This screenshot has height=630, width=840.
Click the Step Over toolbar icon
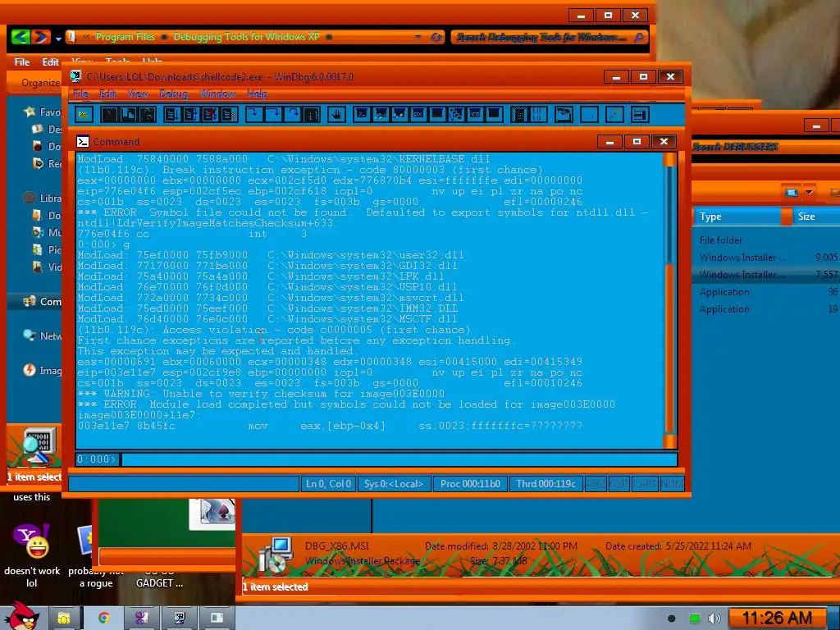[x=273, y=115]
